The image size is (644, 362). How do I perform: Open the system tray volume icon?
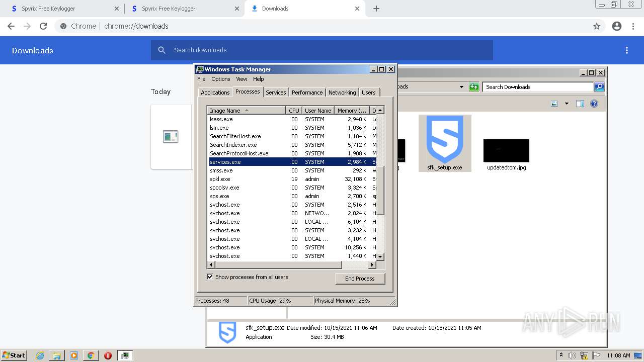pos(572,355)
